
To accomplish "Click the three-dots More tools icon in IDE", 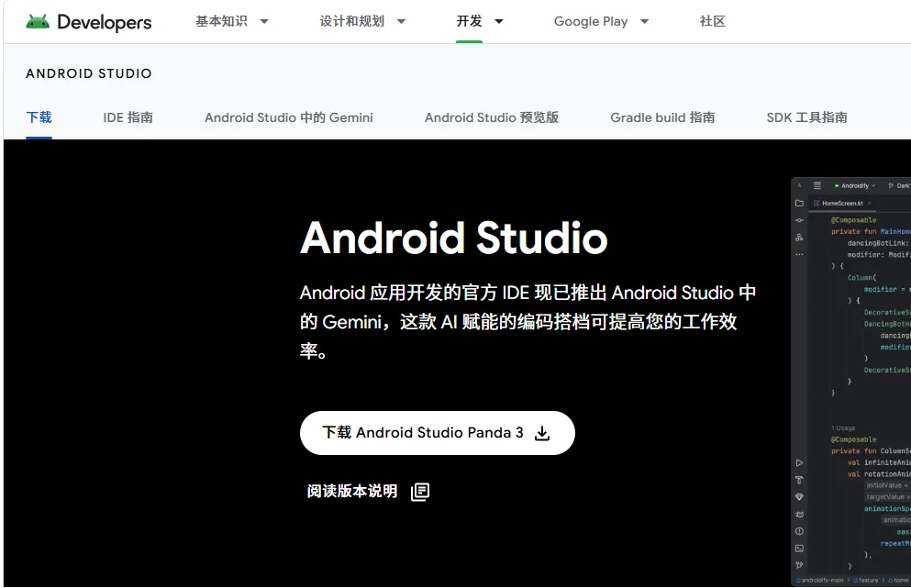I will point(799,254).
